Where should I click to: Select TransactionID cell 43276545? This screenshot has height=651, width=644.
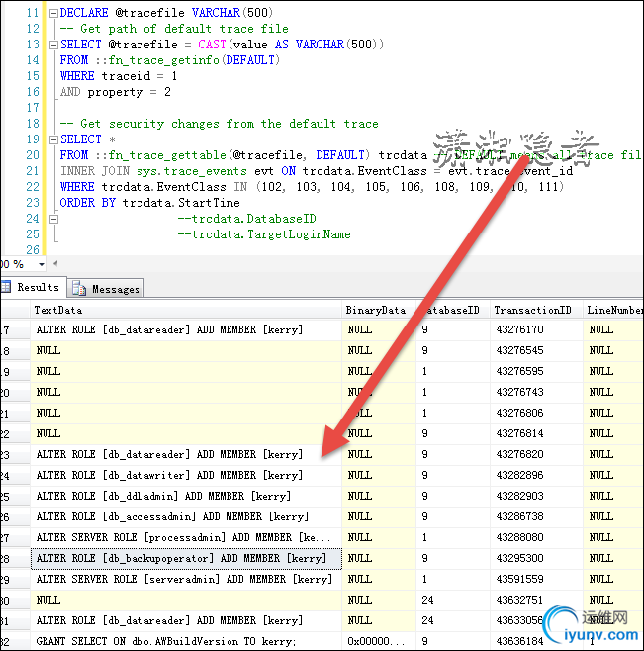(x=536, y=351)
